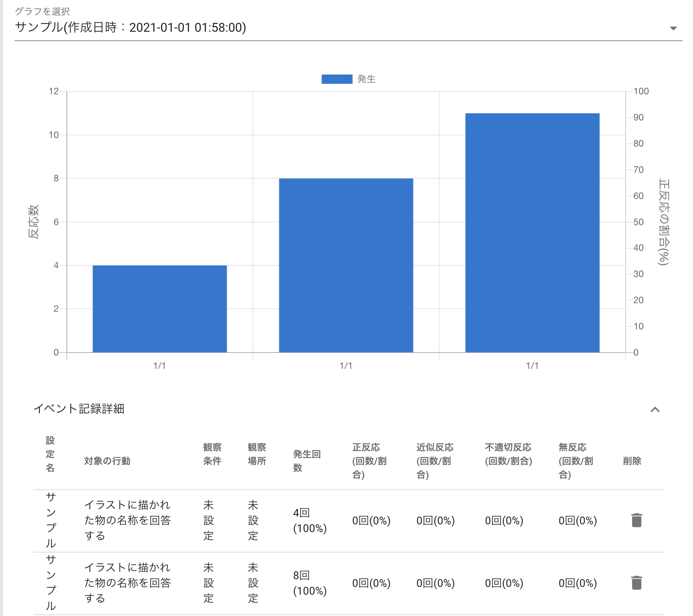
Task: Click the グラフを選択 field label
Action: pyautogui.click(x=42, y=12)
